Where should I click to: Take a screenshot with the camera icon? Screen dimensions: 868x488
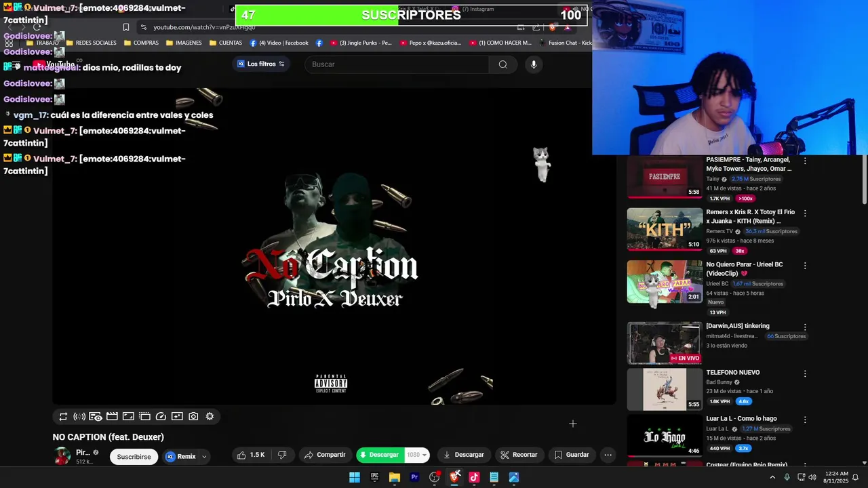click(x=193, y=417)
